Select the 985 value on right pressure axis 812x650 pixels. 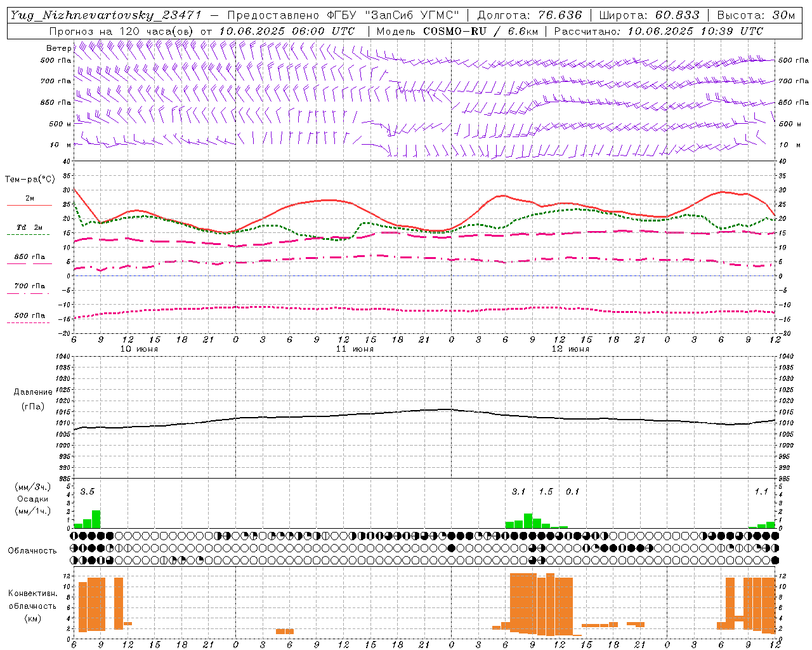click(785, 479)
